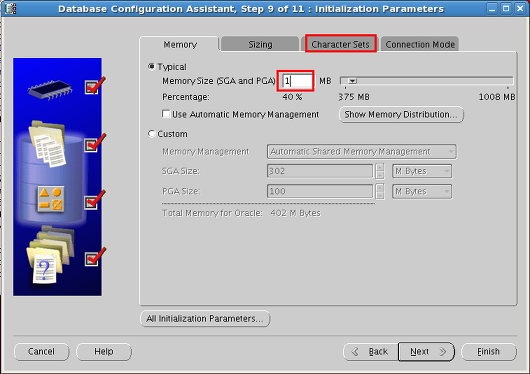Click the SGA Size field
The height and width of the screenshot is (374, 530).
coord(320,171)
